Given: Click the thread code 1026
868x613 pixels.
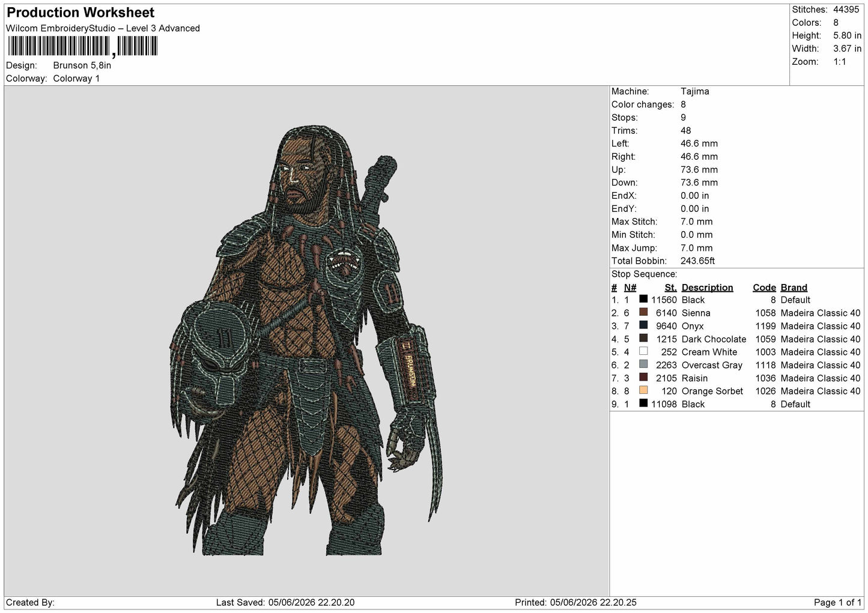Looking at the screenshot, I should tap(765, 391).
